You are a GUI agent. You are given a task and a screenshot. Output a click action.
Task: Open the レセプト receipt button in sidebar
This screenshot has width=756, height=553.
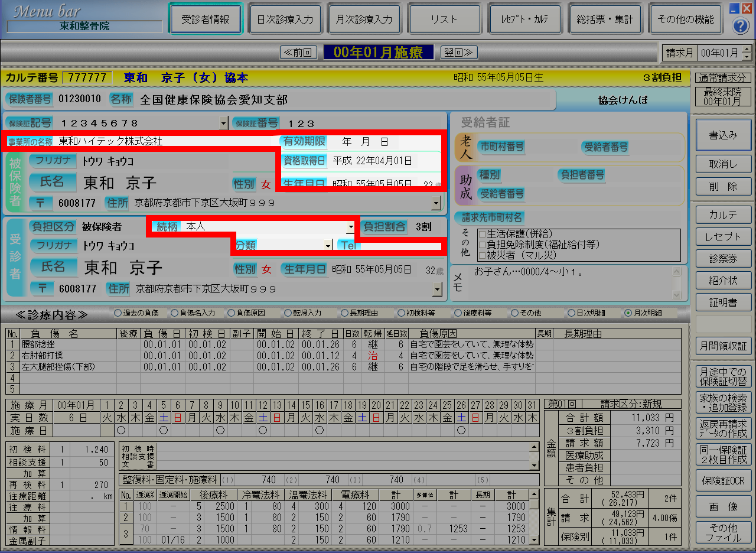click(724, 236)
